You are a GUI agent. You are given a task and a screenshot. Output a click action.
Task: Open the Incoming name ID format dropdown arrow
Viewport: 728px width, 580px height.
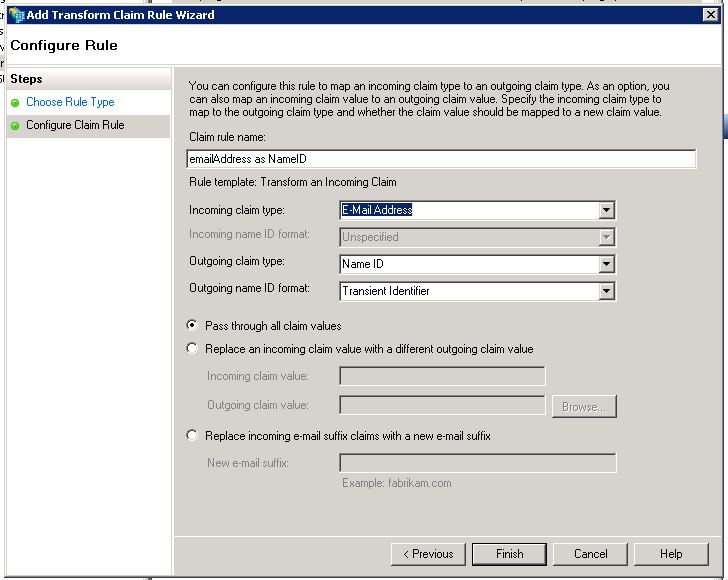click(606, 237)
